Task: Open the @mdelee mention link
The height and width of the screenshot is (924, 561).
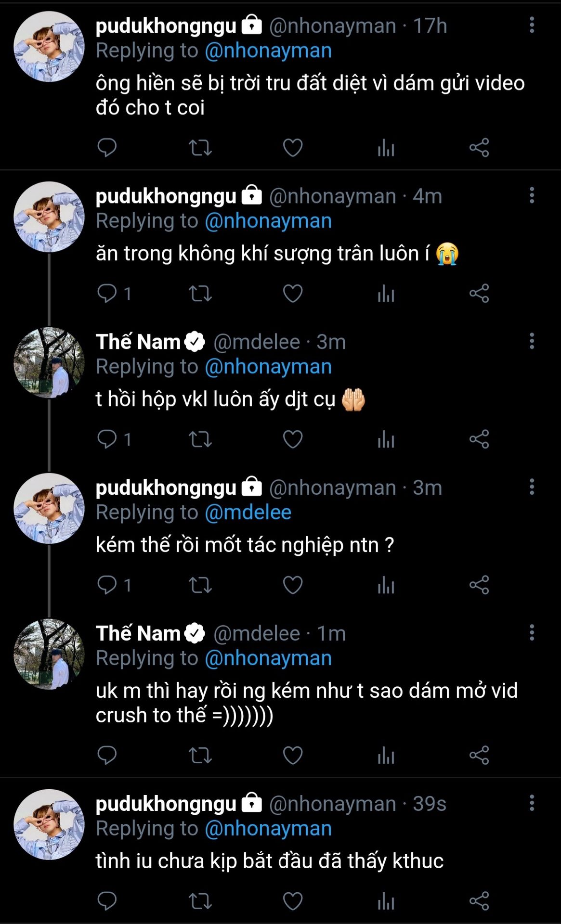Action: (248, 513)
